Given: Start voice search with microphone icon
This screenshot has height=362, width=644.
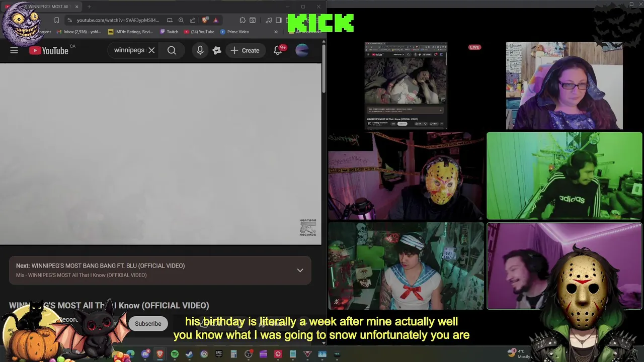Looking at the screenshot, I should pos(200,50).
